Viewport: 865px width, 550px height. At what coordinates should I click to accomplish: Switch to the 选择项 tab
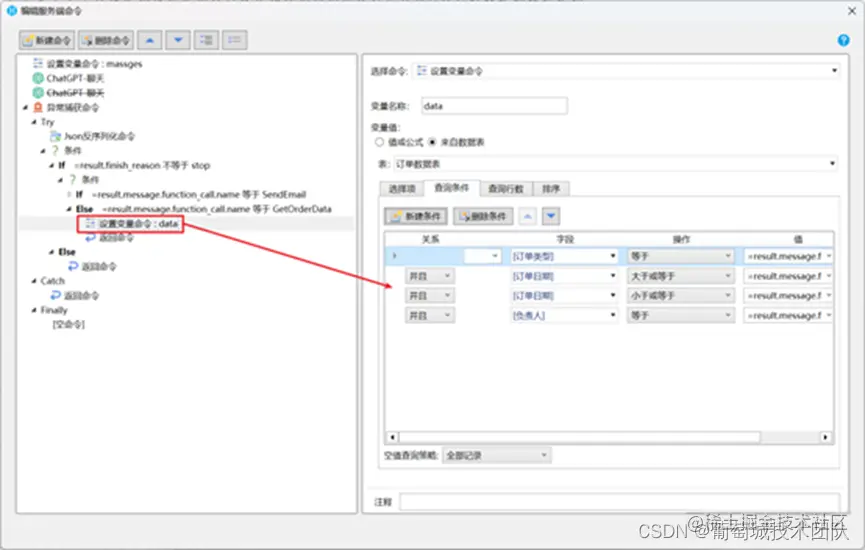pyautogui.click(x=402, y=189)
